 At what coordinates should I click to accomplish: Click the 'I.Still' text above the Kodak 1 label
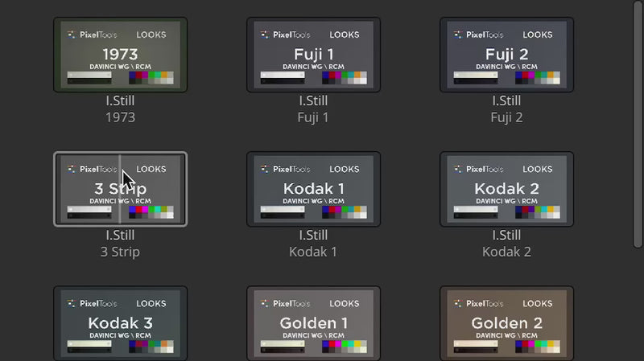[x=313, y=235]
